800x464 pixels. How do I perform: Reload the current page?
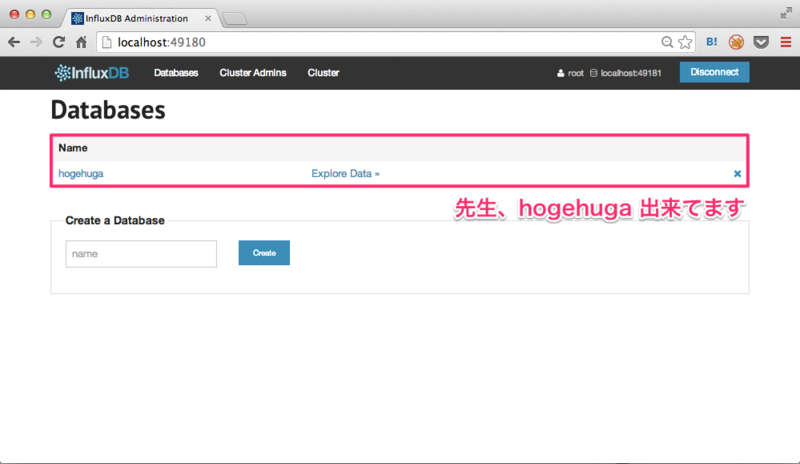coord(59,42)
